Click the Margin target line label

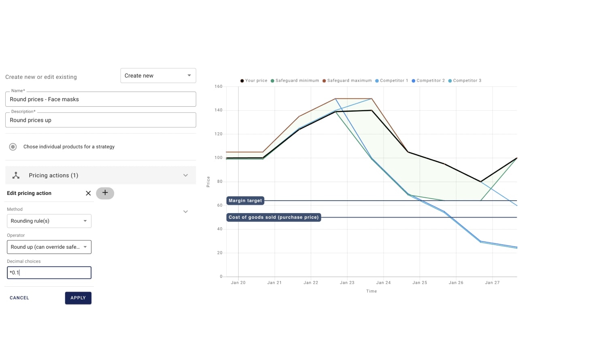point(245,201)
